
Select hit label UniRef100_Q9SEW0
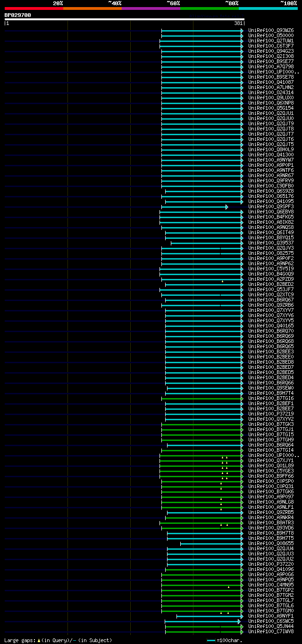(271, 388)
